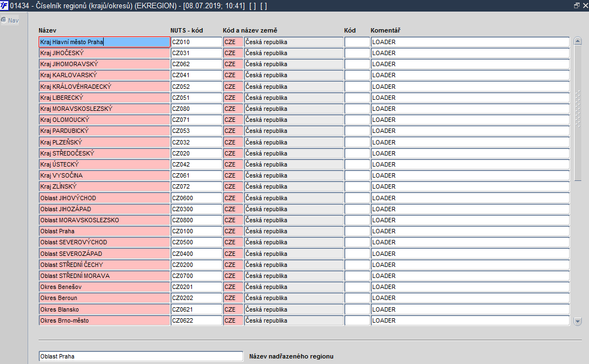This screenshot has width=589, height=364.
Task: Select Oblast MORAVSKOSLEZSKO name cell
Action: (104, 220)
